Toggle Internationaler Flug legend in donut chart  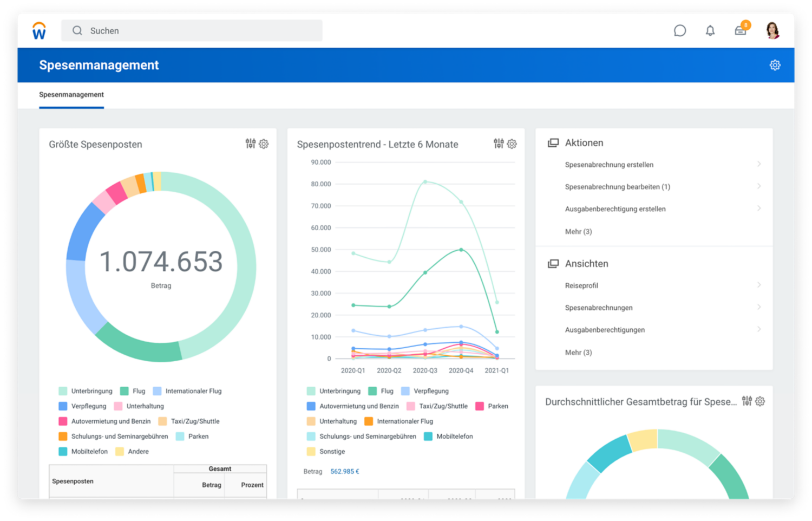coord(187,391)
